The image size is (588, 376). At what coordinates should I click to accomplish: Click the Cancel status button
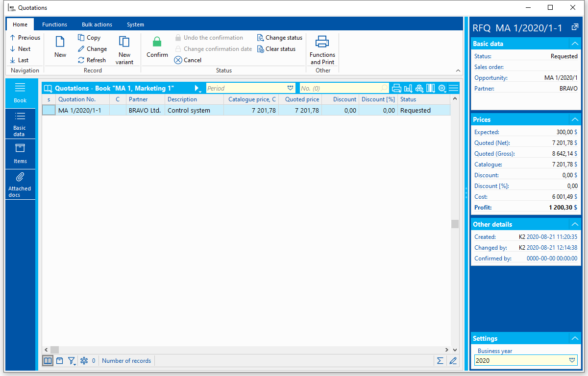[x=188, y=60]
